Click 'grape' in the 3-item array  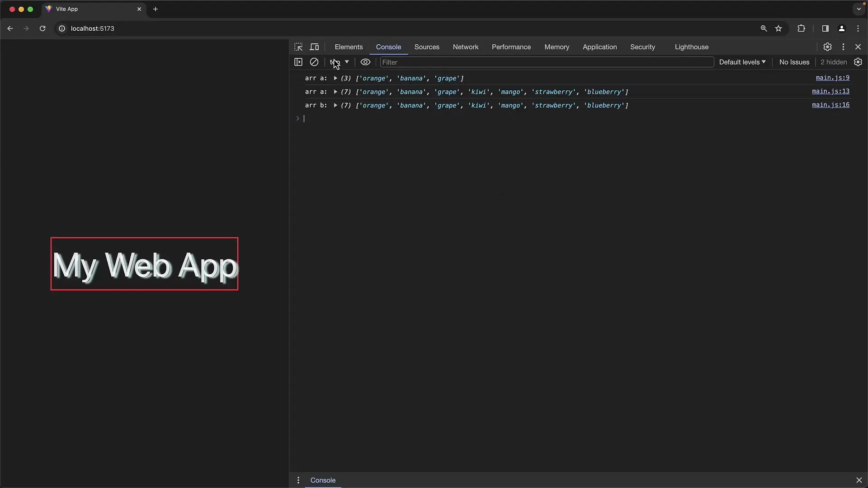(x=447, y=78)
